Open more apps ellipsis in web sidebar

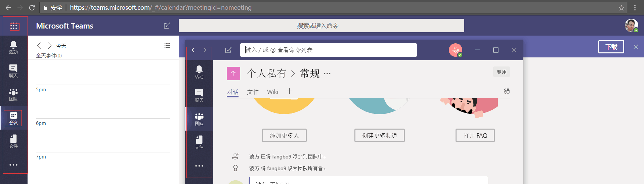click(13, 165)
